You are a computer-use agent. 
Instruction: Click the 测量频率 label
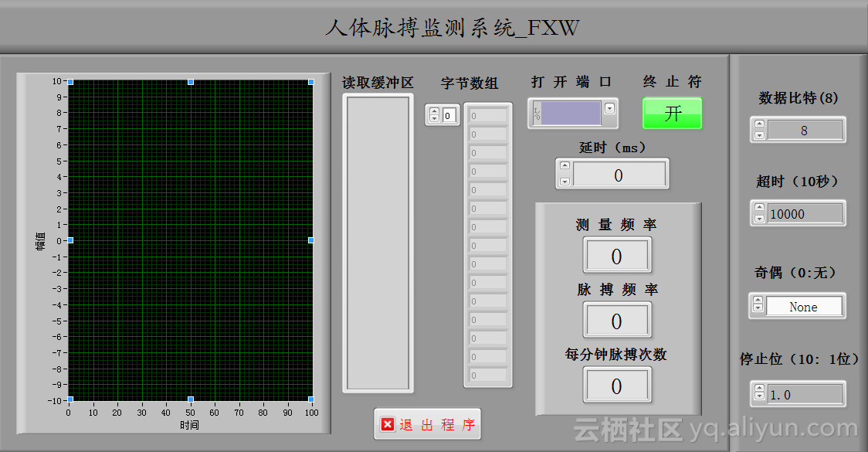[616, 224]
